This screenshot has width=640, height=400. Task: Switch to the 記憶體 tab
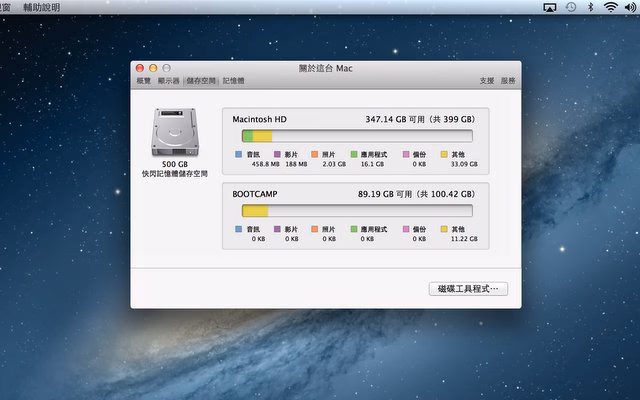(233, 81)
